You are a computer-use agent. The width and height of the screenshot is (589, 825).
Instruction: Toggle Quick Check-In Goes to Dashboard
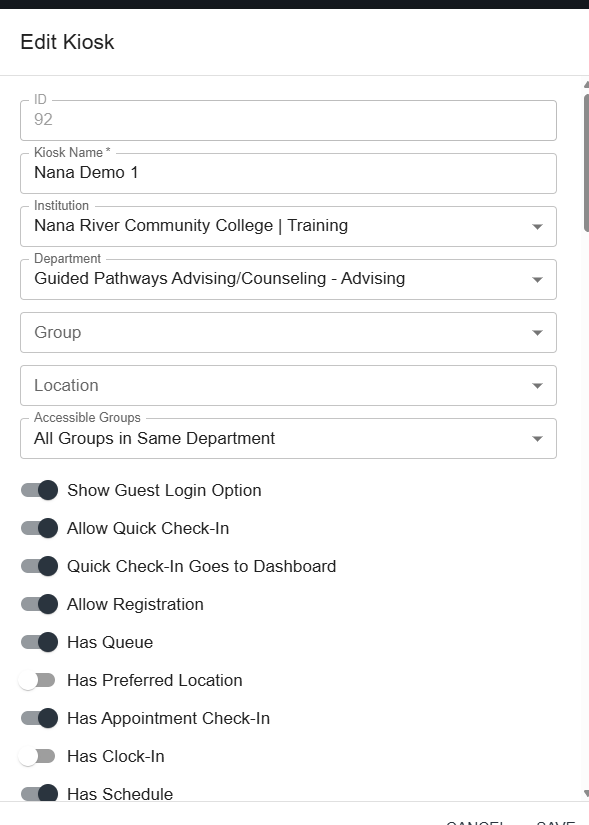point(39,566)
